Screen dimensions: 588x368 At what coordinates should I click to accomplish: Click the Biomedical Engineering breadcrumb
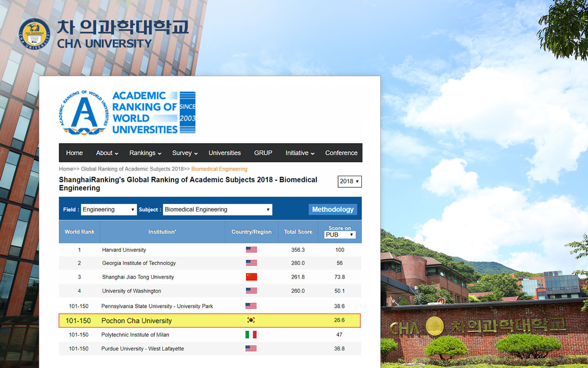click(x=219, y=169)
